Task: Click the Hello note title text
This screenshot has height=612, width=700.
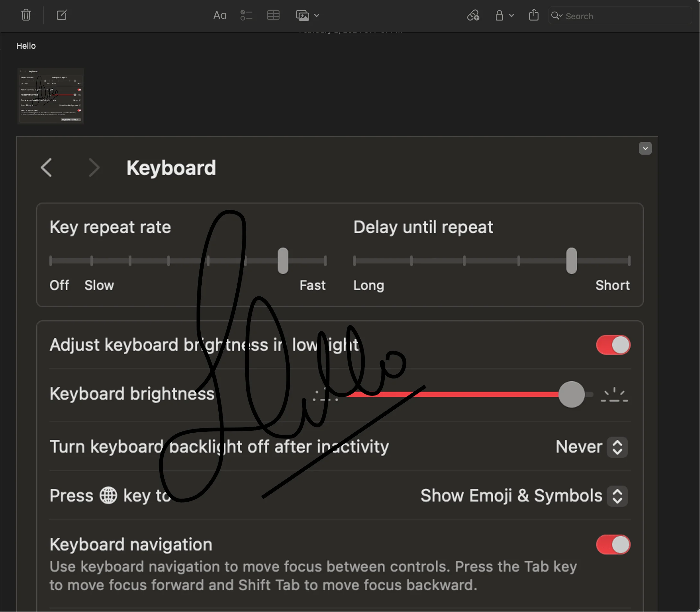Action: (x=26, y=46)
